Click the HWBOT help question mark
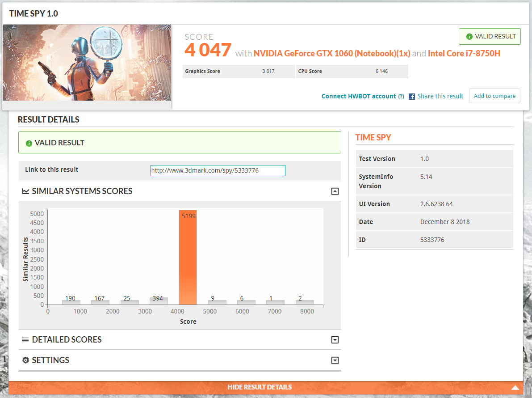The image size is (532, 398). click(401, 97)
